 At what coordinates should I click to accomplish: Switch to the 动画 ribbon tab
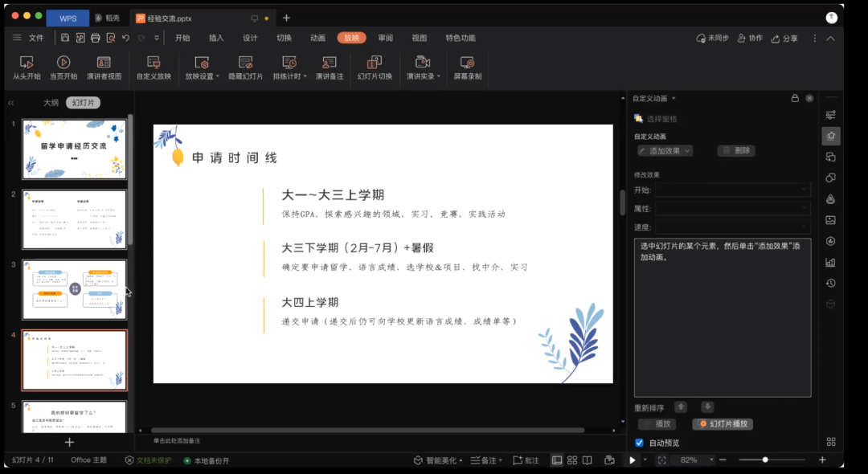point(317,38)
